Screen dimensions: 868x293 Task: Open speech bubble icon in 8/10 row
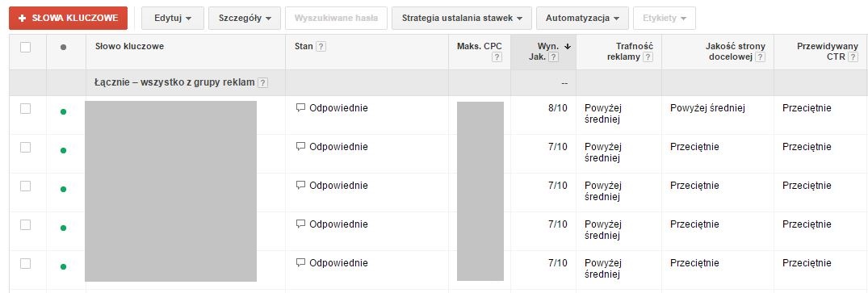coord(300,108)
